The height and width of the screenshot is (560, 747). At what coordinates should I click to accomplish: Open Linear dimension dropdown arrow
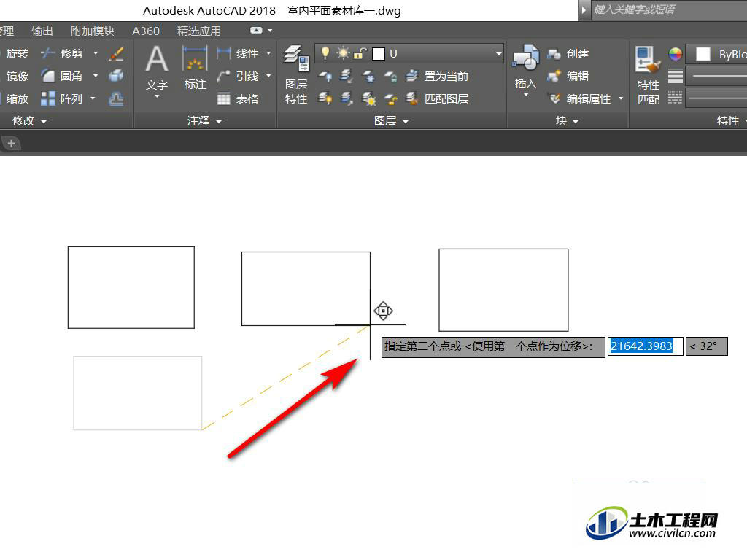(268, 52)
